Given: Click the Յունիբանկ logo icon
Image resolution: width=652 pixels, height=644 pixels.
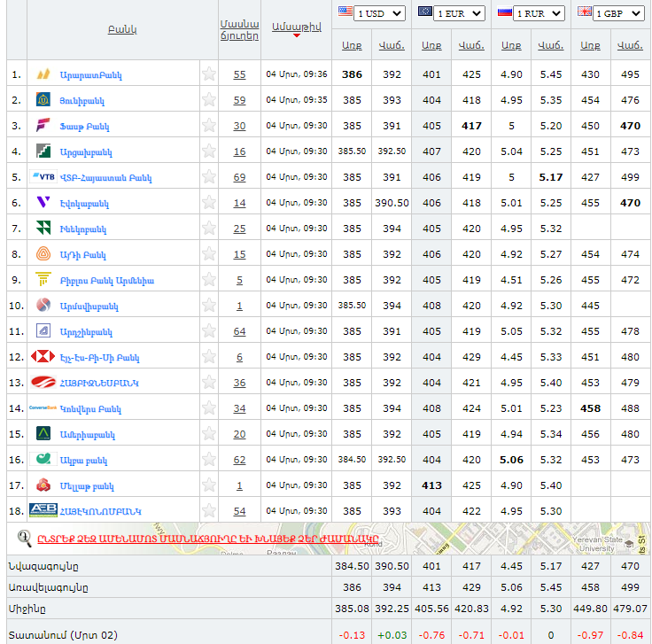Looking at the screenshot, I should coord(43,100).
